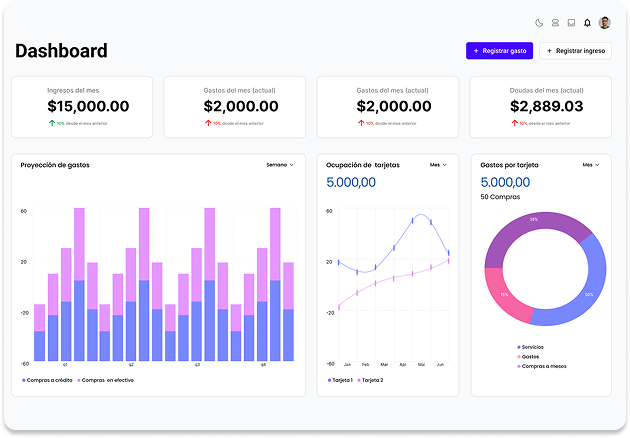This screenshot has height=438, width=630.
Task: Open the Semana dropdown in Proyección de gastos
Action: [x=280, y=164]
